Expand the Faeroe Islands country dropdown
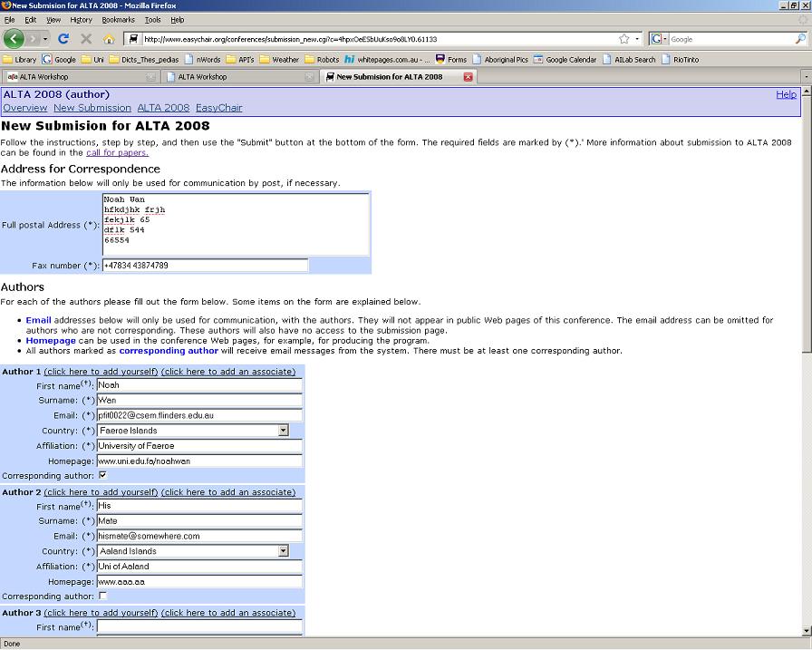This screenshot has height=650, width=812. tap(283, 431)
